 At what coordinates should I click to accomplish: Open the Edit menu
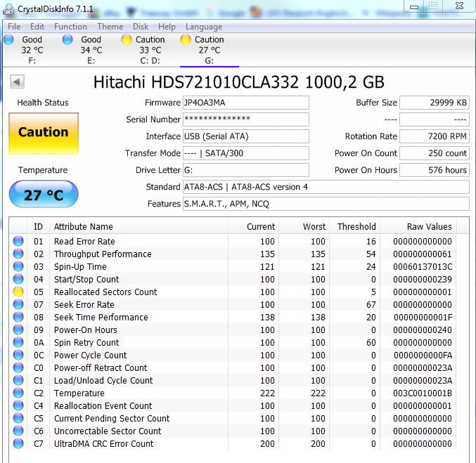37,27
